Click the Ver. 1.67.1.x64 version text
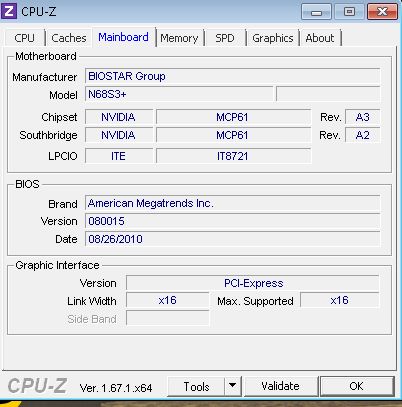The width and height of the screenshot is (402, 407). (116, 388)
